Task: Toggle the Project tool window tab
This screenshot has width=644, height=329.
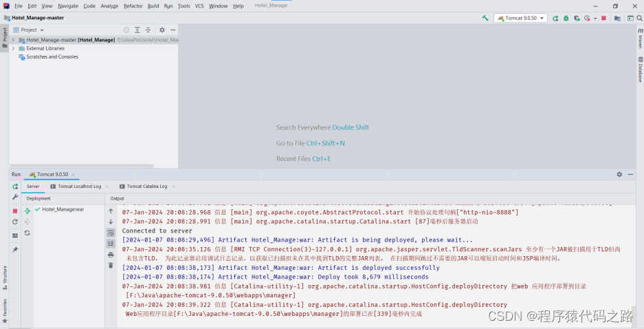Action: pos(5,37)
